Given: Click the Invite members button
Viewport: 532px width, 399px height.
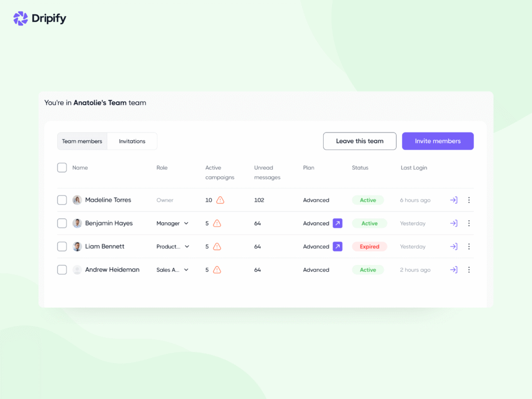Looking at the screenshot, I should click(x=437, y=141).
